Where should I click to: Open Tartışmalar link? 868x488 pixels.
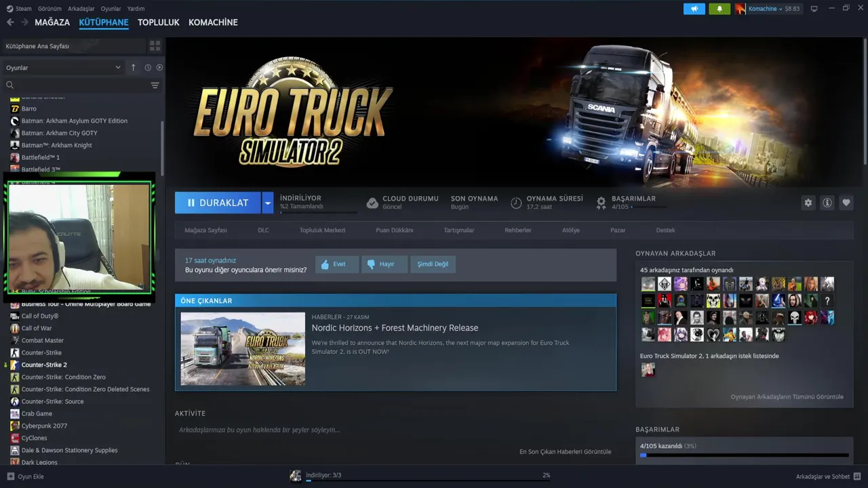pos(459,230)
